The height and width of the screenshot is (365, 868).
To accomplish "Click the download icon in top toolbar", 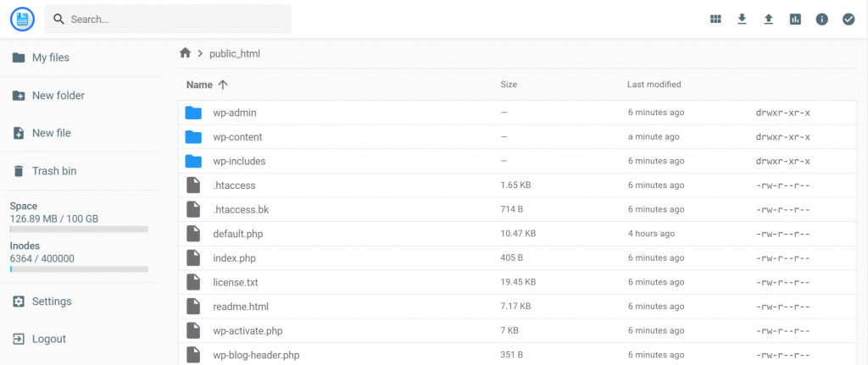I will (x=742, y=19).
